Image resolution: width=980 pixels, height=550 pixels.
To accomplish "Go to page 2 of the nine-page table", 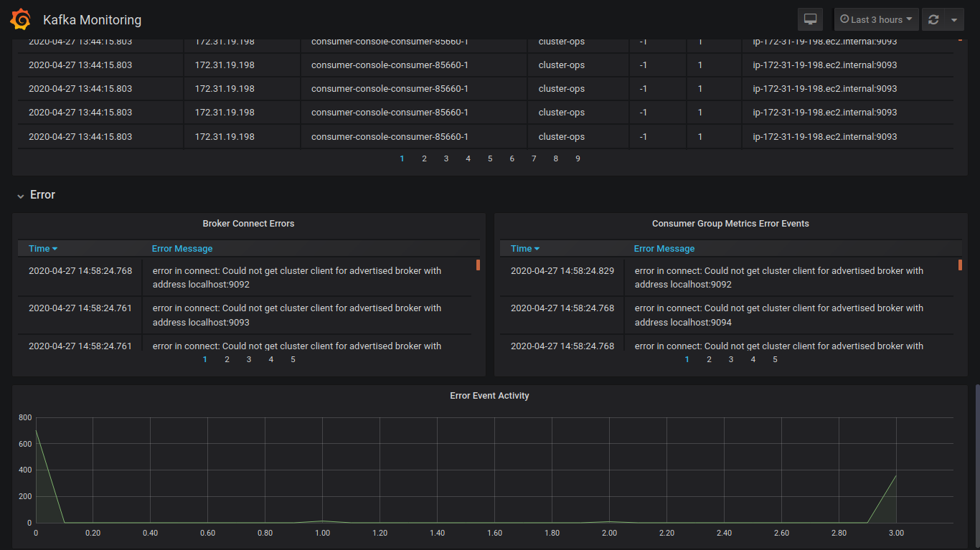I will click(424, 158).
